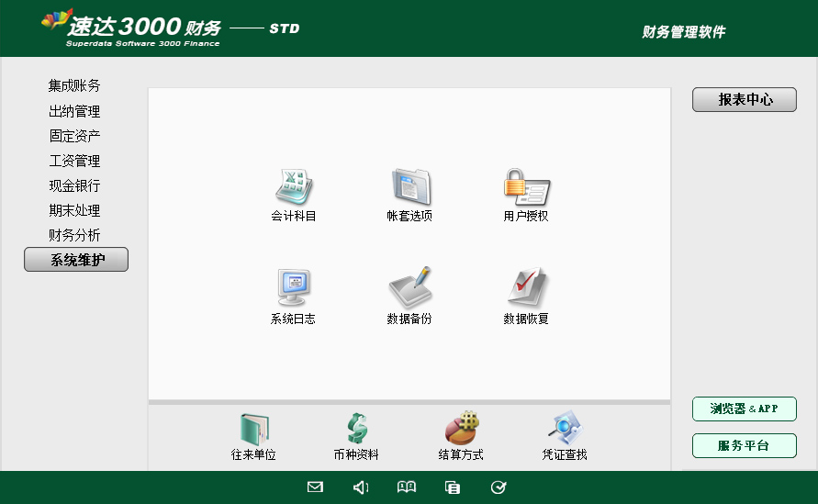Image resolution: width=818 pixels, height=504 pixels.
Task: Select 固定资产 in the left menu
Action: [74, 136]
